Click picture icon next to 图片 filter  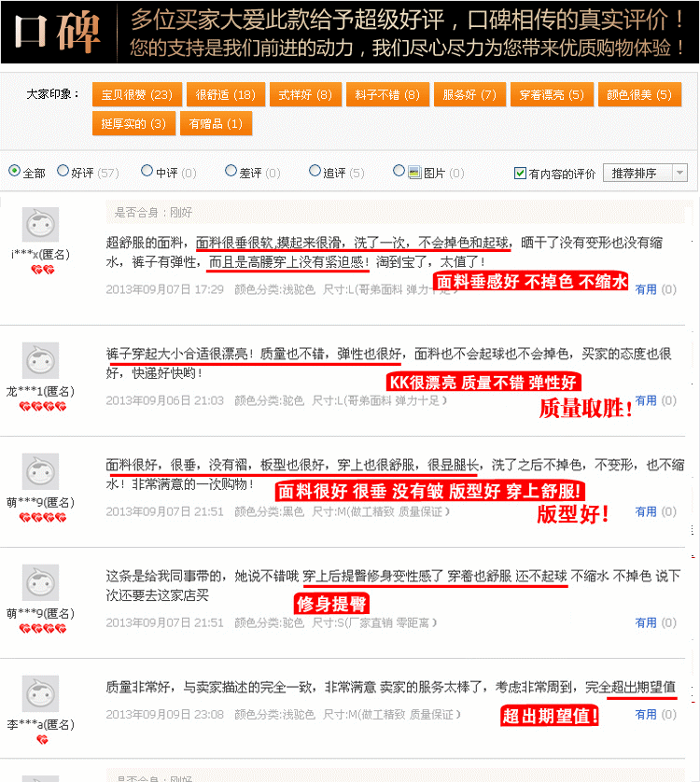pos(414,173)
